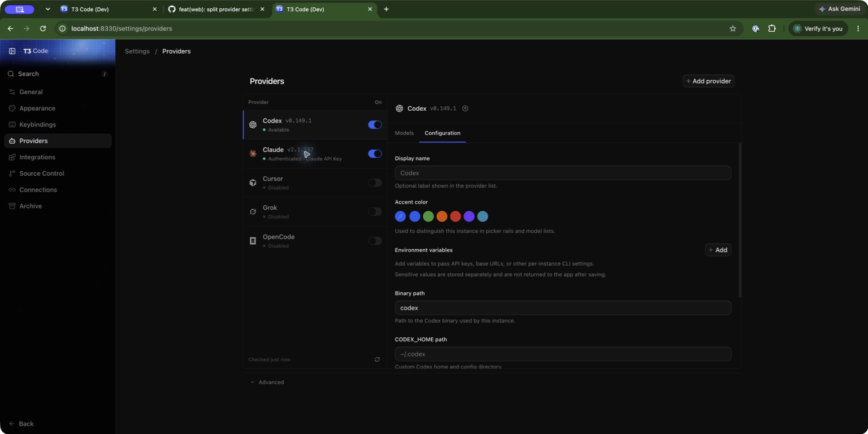The height and width of the screenshot is (434, 868).
Task: Open the tab search dropdown arrow
Action: pyautogui.click(x=48, y=9)
